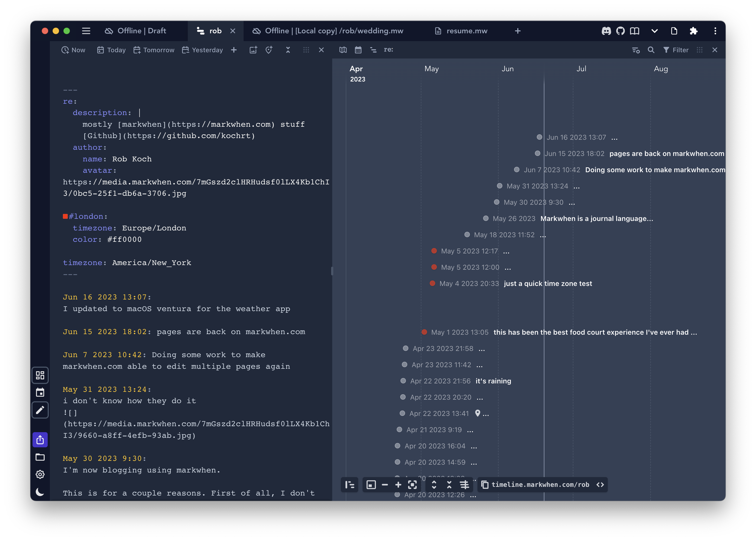Open the dashboard grid sidebar icon
756x541 pixels.
click(x=40, y=376)
